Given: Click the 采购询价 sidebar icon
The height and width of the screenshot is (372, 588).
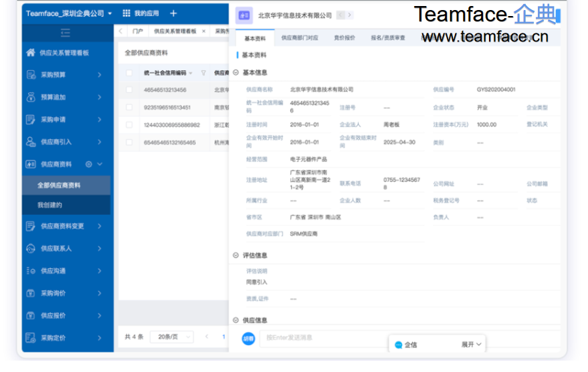Looking at the screenshot, I should 31,293.
